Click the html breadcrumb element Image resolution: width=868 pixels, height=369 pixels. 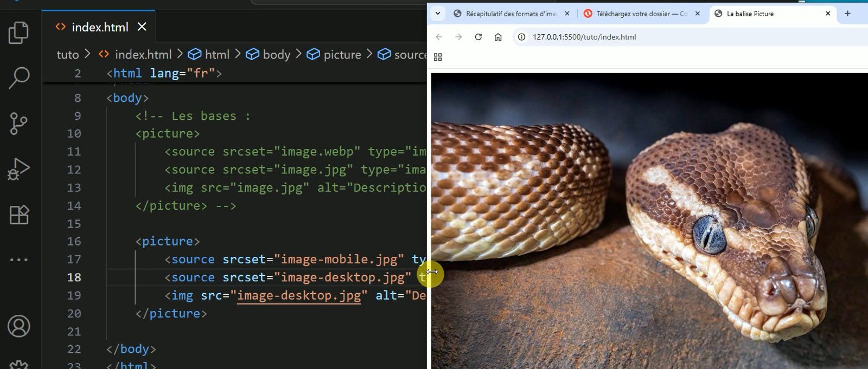pyautogui.click(x=209, y=55)
